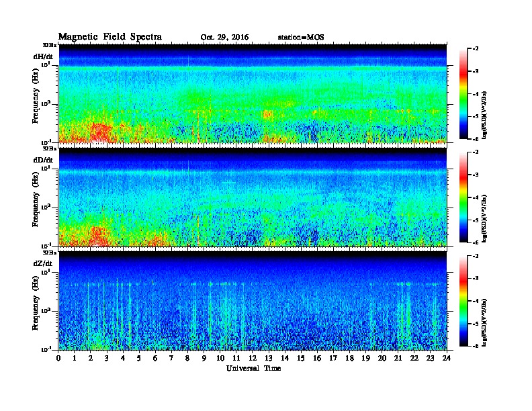Click hour 19 on the Universal Time axis
The image size is (532, 411).
pos(365,359)
